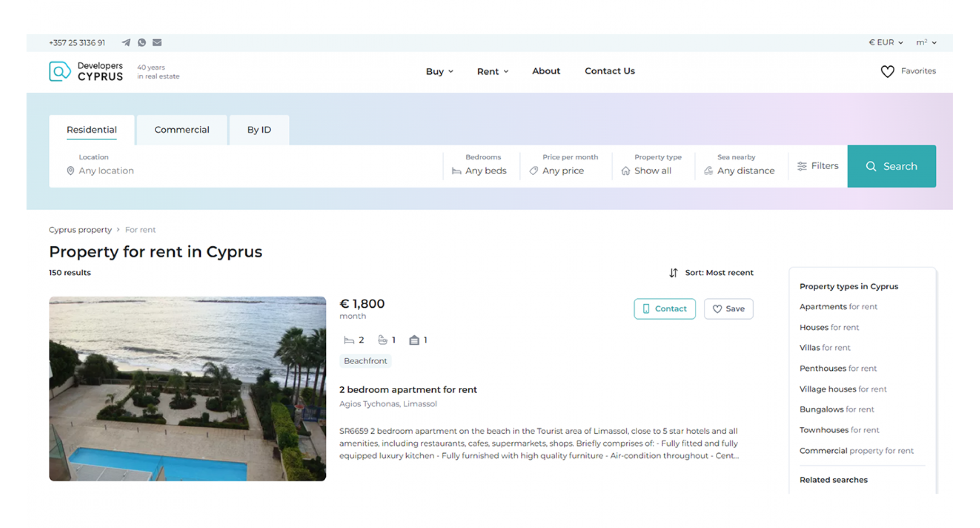This screenshot has width=980, height=528.
Task: Open the Penthouses for rent link
Action: pyautogui.click(x=837, y=368)
